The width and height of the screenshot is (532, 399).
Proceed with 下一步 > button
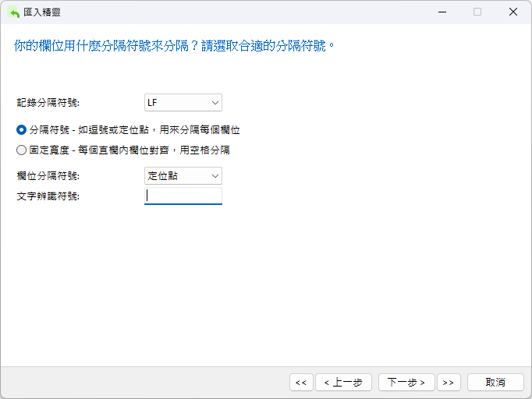point(406,382)
